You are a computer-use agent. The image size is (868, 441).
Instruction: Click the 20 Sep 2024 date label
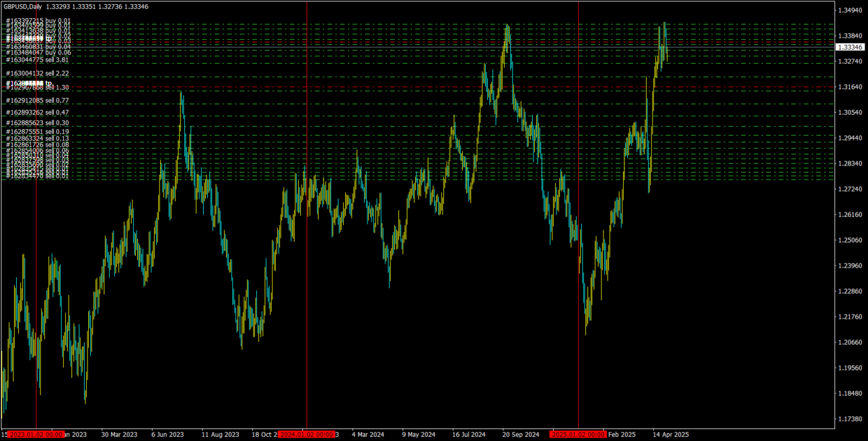click(x=521, y=435)
